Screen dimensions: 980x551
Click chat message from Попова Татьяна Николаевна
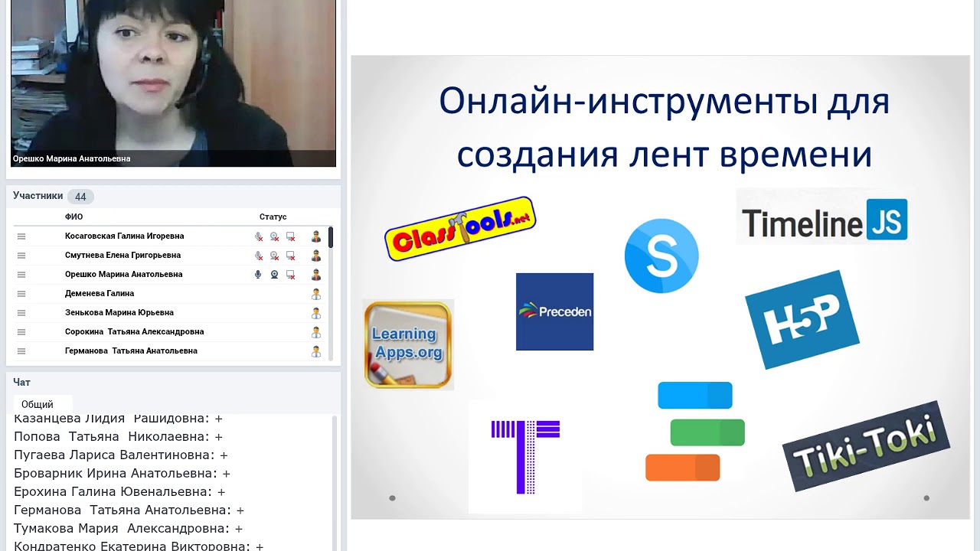(118, 437)
